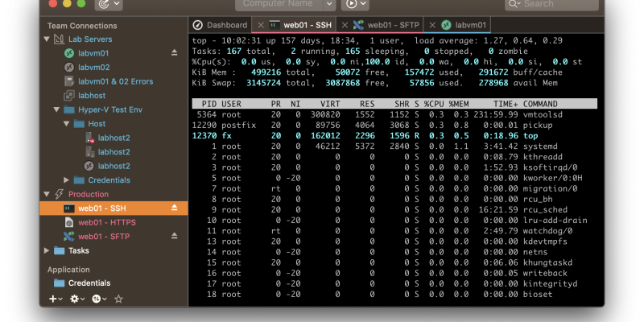Open the Computer Name dropdown arrow

pos(328,4)
